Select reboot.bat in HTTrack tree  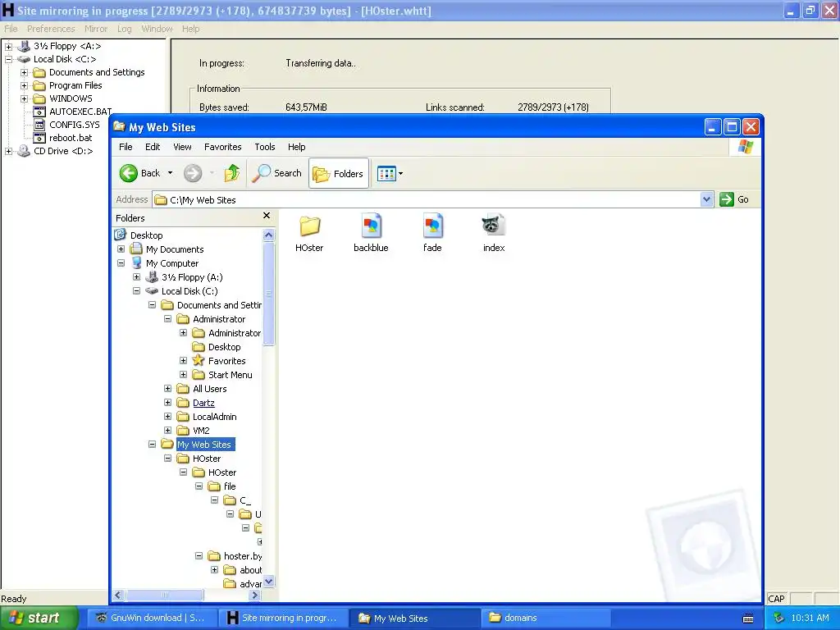pyautogui.click(x=71, y=138)
